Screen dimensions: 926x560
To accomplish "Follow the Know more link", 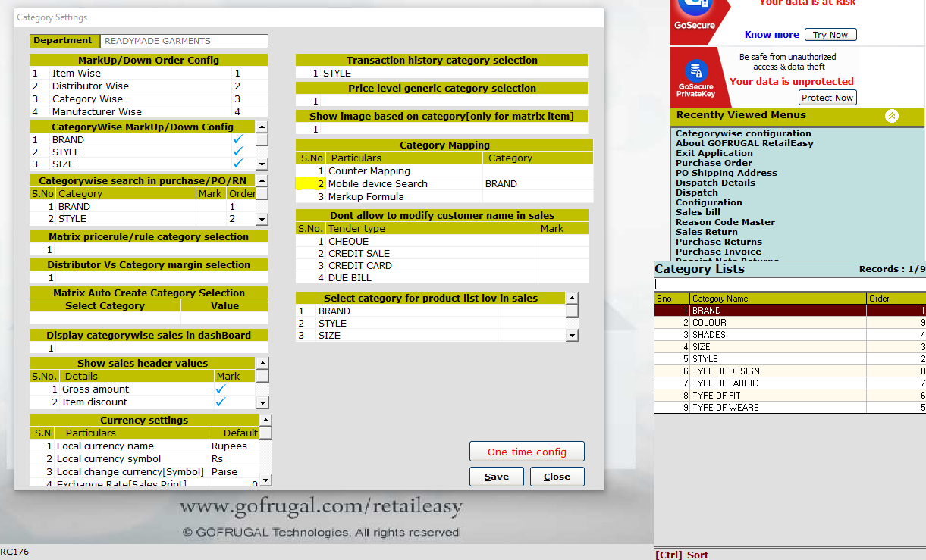I will pos(771,35).
